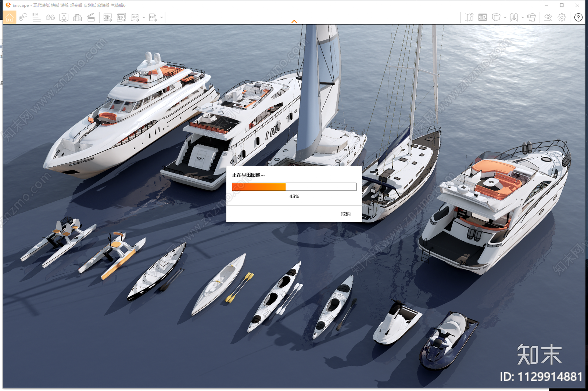Open the View Management binoculars icon
This screenshot has width=588, height=391.
tap(50, 17)
